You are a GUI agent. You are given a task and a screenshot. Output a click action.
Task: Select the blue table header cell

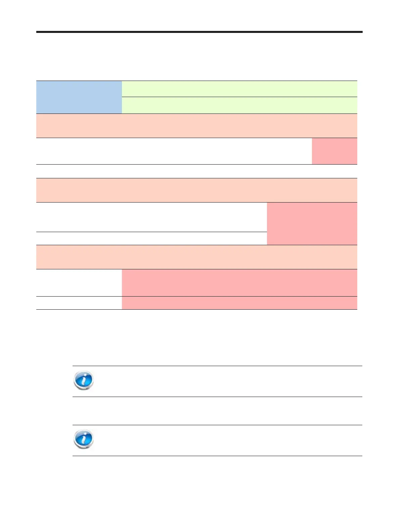[79, 97]
